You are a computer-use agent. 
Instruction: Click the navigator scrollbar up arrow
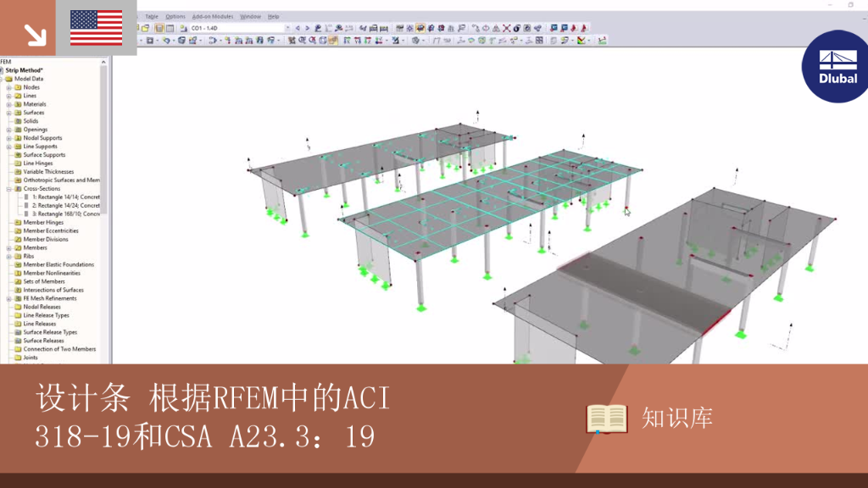pos(103,62)
